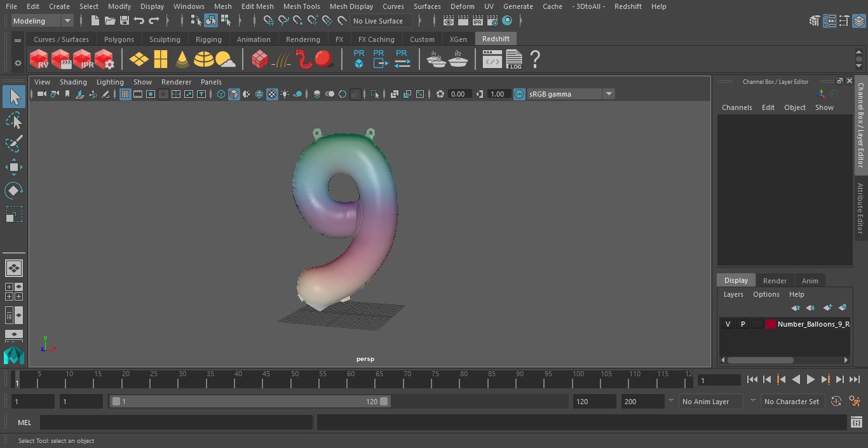Toggle isolate select icon in viewport

[375, 94]
